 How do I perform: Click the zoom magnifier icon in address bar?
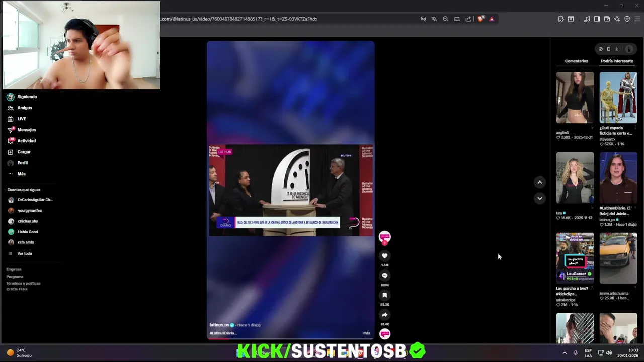(445, 19)
